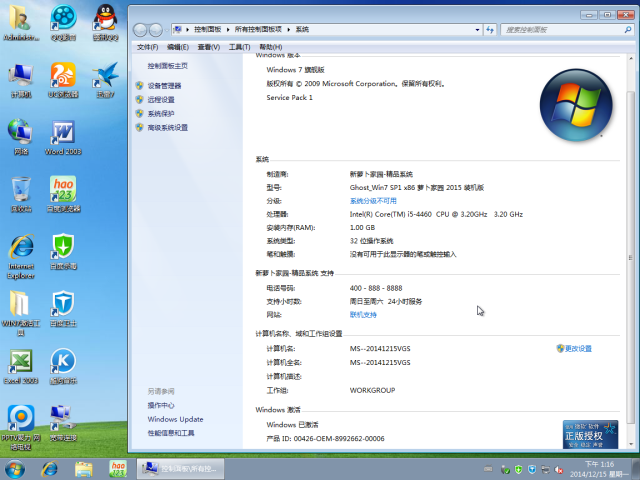Screen dimensions: 640x480
Task: Click the taskbar clock showing 1:16
Action: (599, 469)
